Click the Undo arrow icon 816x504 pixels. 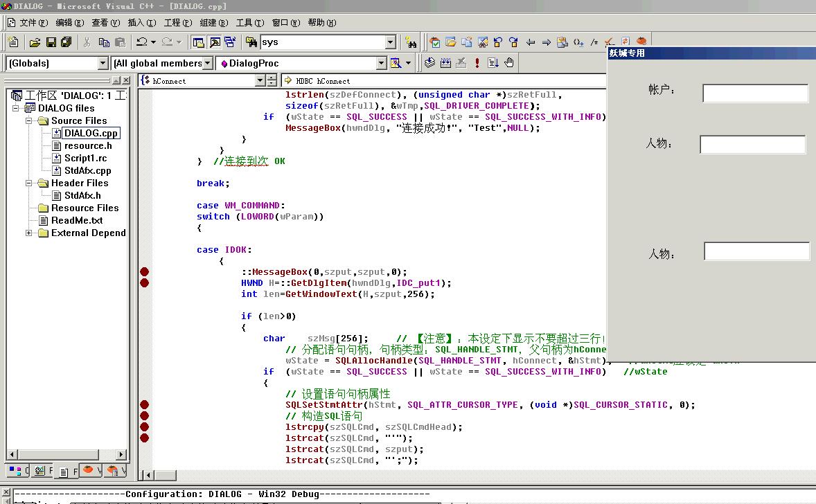(141, 42)
